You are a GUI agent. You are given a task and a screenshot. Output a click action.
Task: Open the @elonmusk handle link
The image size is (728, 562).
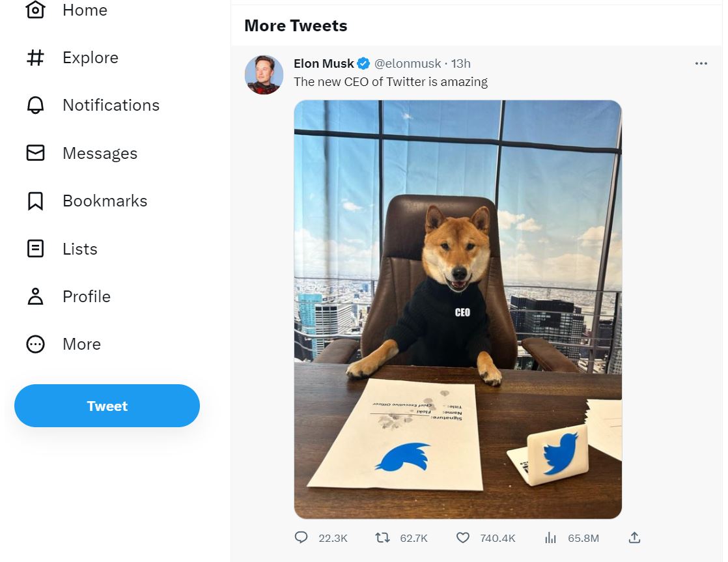pos(408,63)
